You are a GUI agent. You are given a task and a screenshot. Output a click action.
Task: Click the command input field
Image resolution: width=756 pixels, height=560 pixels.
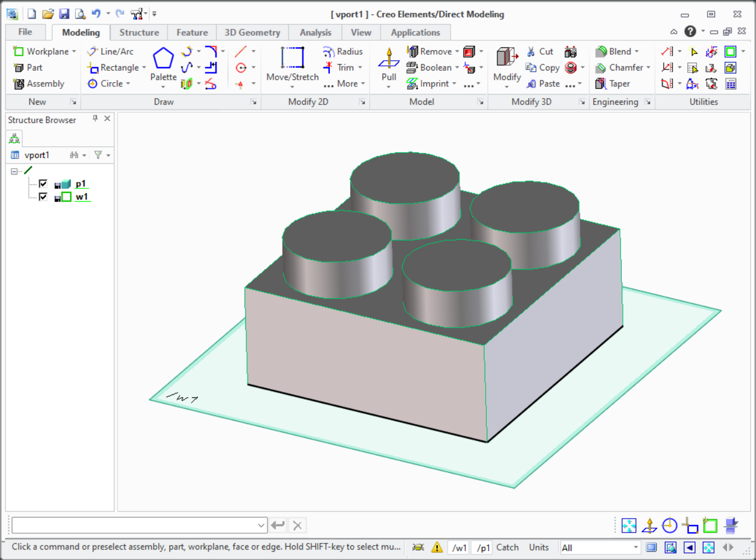[x=140, y=525]
